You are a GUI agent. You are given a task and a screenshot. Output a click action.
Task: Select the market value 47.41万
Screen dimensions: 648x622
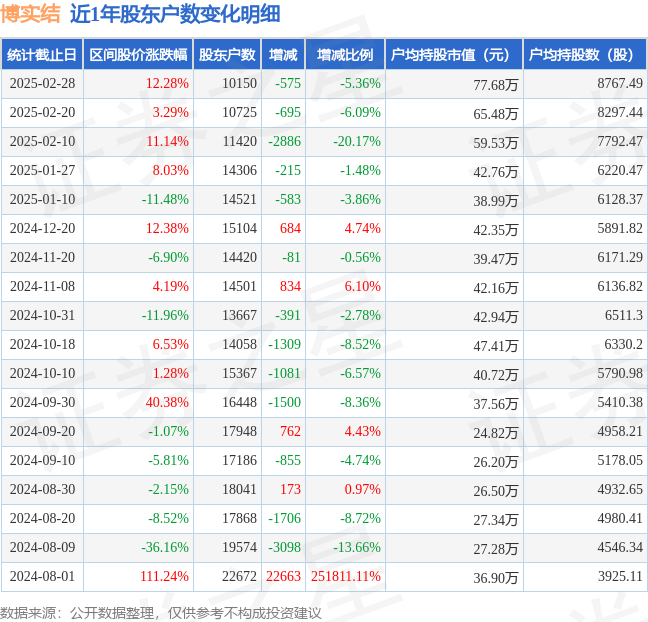[496, 346]
